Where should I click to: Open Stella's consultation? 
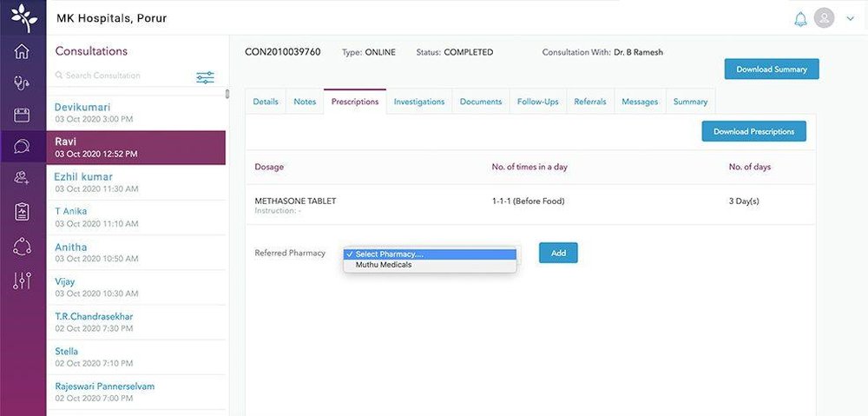pyautogui.click(x=136, y=357)
